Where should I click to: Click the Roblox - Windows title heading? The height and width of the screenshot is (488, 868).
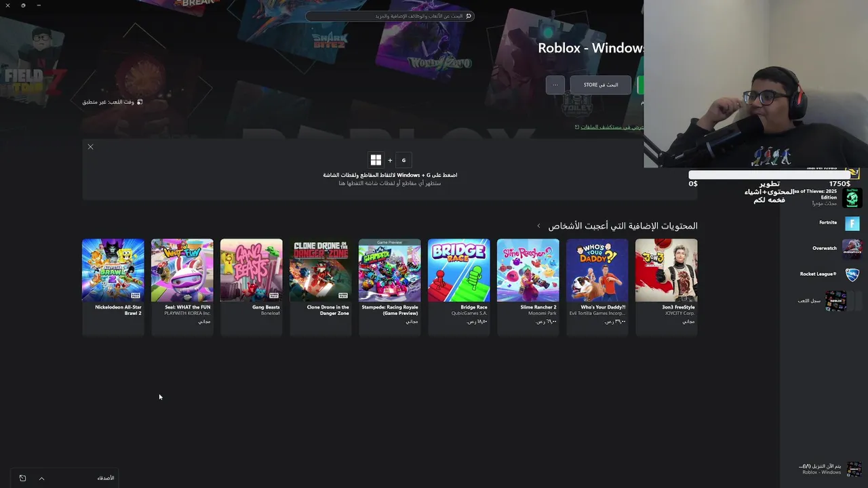(591, 48)
